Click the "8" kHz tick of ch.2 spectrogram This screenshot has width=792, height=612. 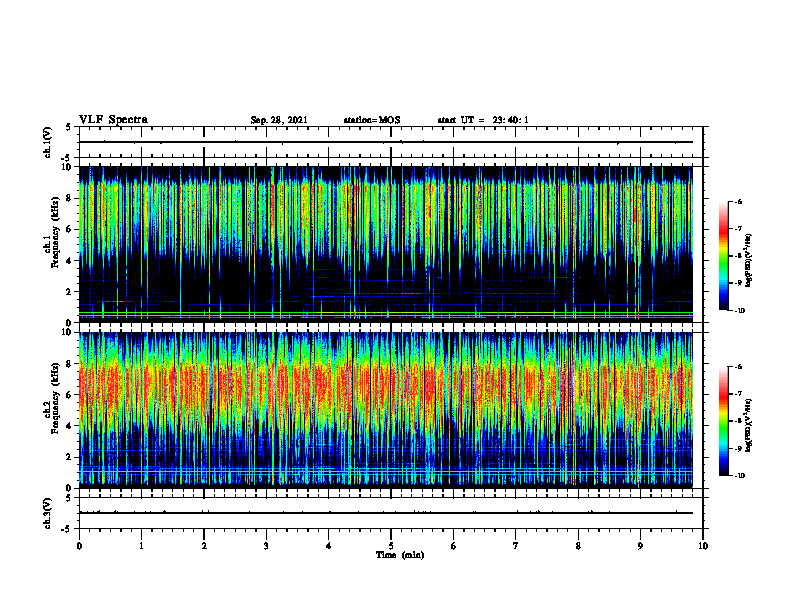pos(69,364)
